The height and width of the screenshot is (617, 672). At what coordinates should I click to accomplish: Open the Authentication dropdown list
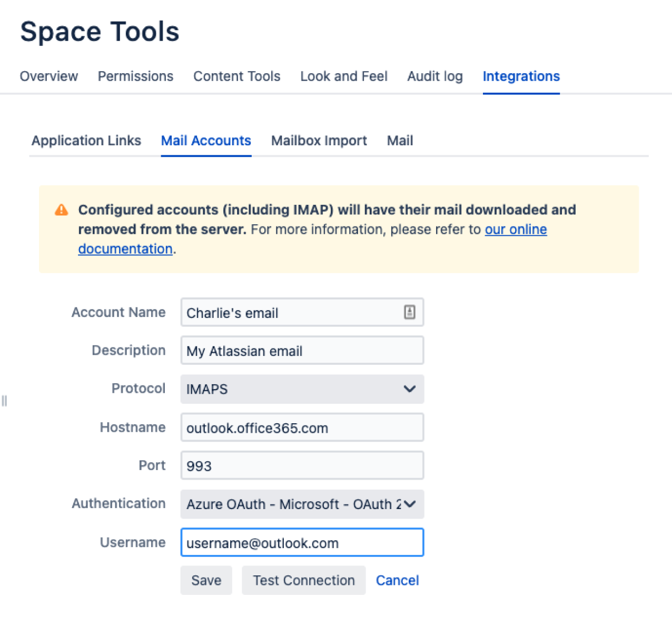(x=302, y=504)
